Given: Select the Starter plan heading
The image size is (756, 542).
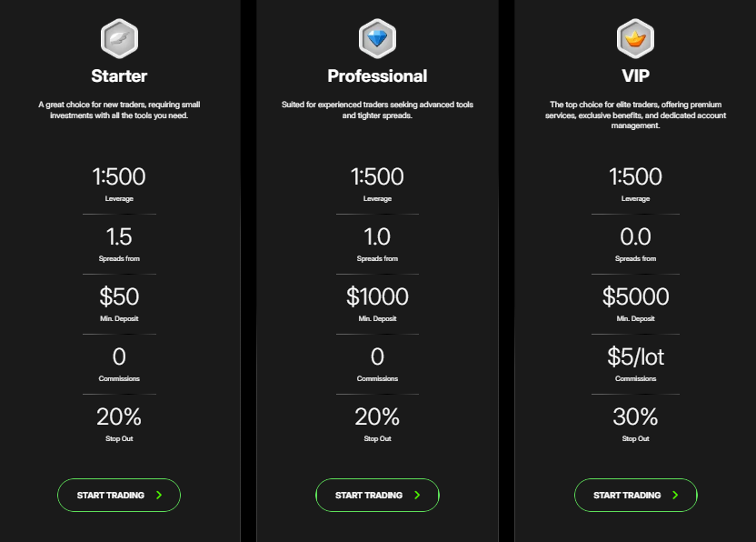Looking at the screenshot, I should click(119, 75).
